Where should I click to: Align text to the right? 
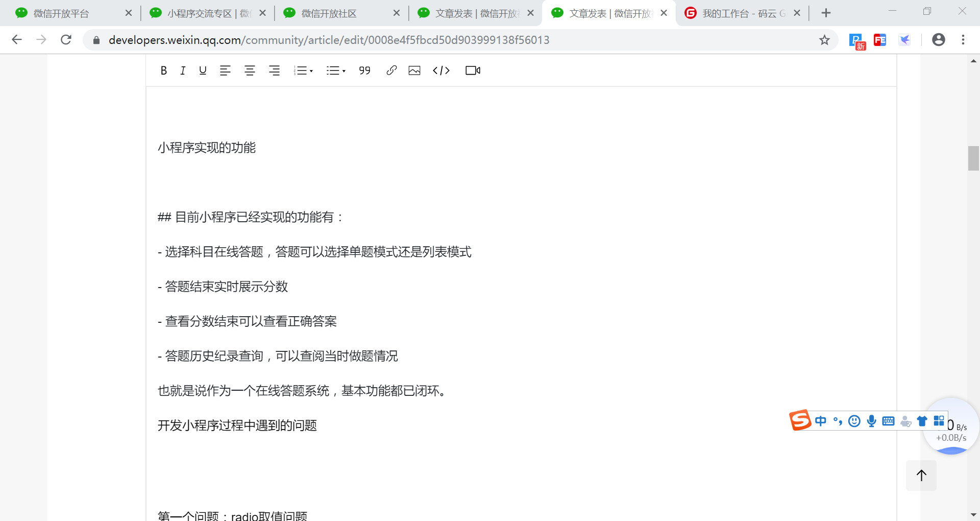point(274,70)
